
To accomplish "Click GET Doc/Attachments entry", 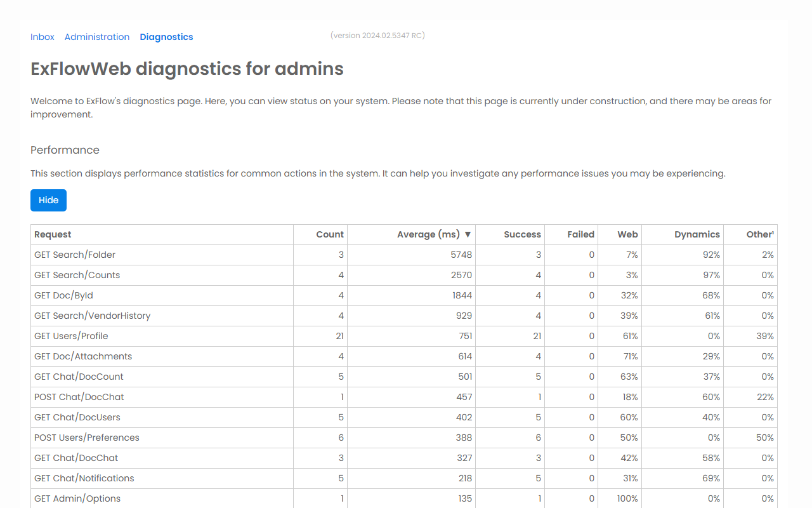I will pos(83,356).
